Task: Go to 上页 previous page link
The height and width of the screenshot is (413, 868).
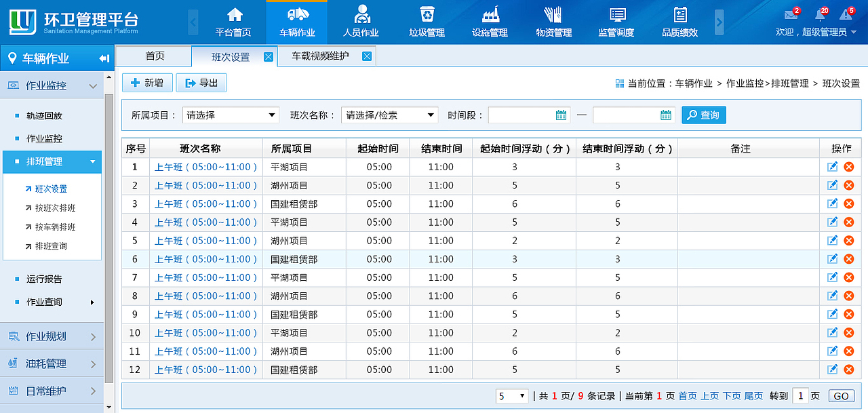Action: (x=709, y=396)
